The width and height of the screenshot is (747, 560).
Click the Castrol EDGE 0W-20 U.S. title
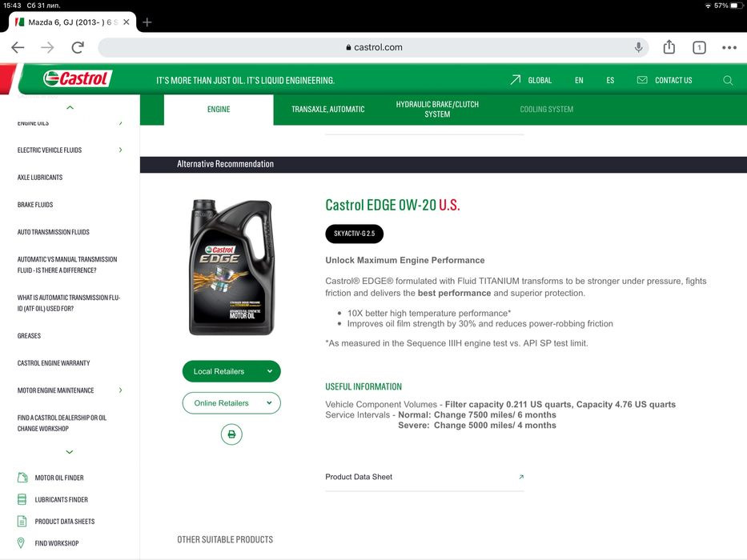[392, 205]
